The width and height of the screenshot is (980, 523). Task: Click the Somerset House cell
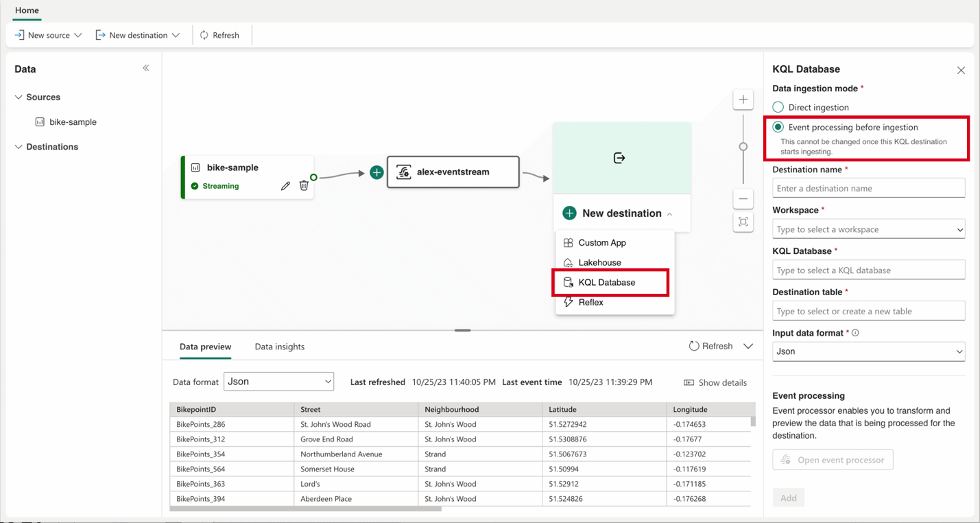click(356, 469)
